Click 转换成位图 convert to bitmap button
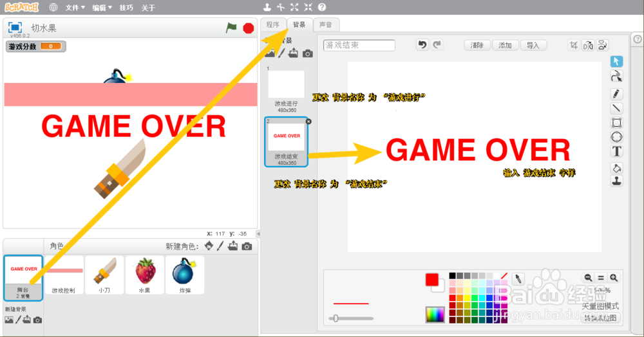The width and height of the screenshot is (644, 337). [x=600, y=318]
